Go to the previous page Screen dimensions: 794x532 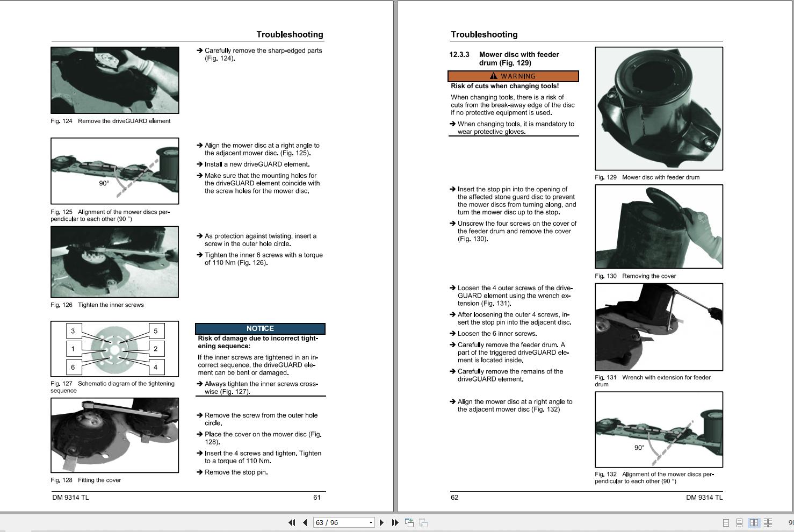pyautogui.click(x=305, y=522)
